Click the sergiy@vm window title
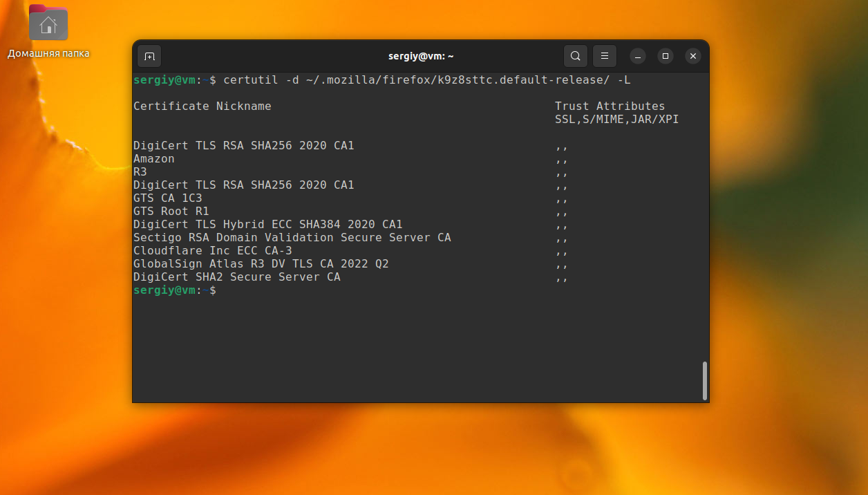This screenshot has height=495, width=868. [x=420, y=56]
